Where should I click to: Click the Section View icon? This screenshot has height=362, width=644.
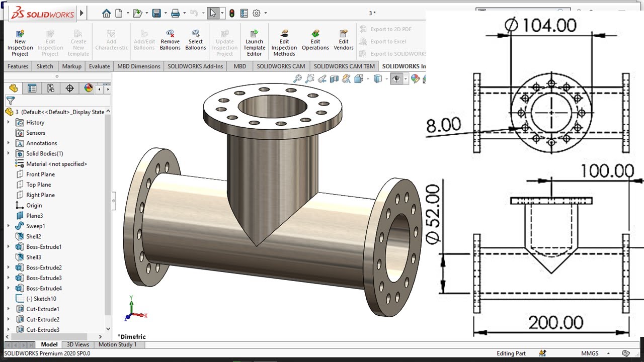[334, 79]
